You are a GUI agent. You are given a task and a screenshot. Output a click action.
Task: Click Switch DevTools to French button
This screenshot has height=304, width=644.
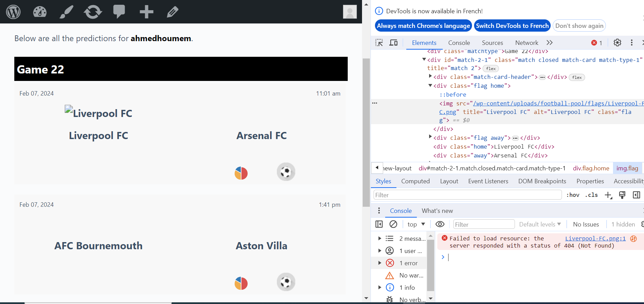(x=512, y=26)
